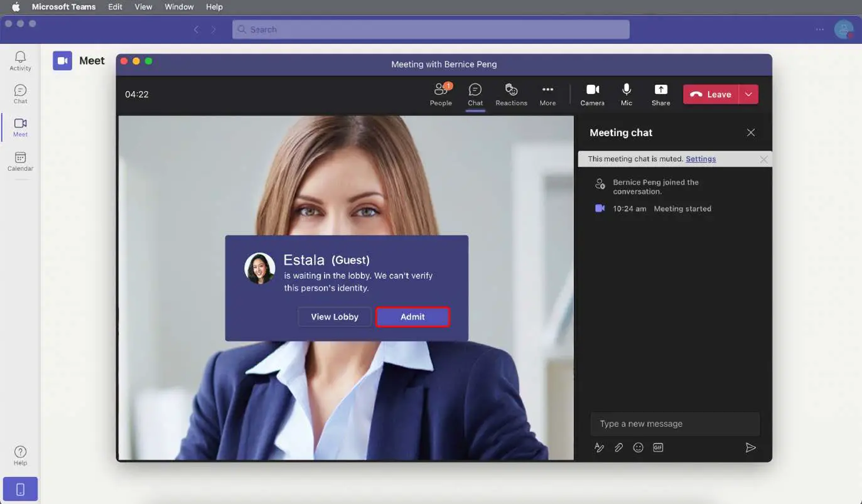Image resolution: width=862 pixels, height=504 pixels.
Task: Click the mobile app download button
Action: pyautogui.click(x=20, y=489)
